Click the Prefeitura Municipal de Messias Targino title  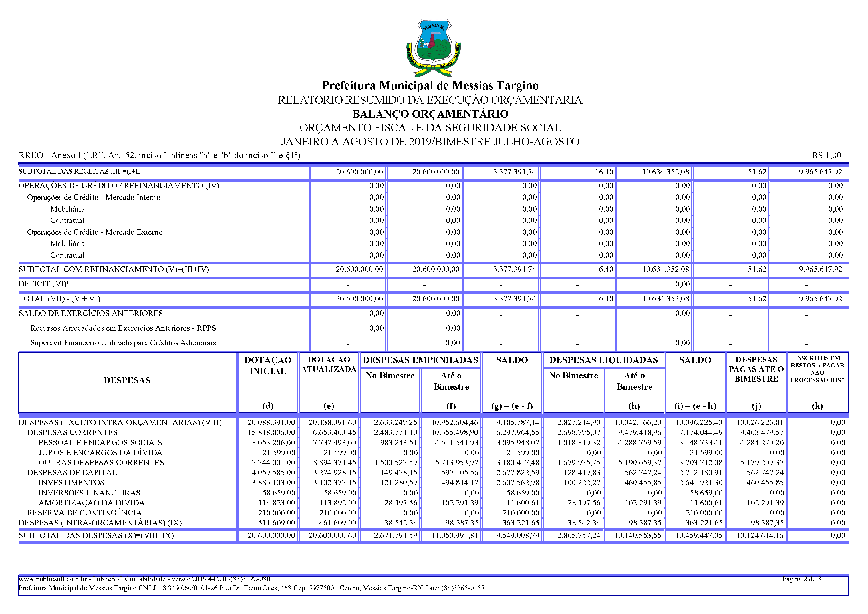click(x=430, y=85)
